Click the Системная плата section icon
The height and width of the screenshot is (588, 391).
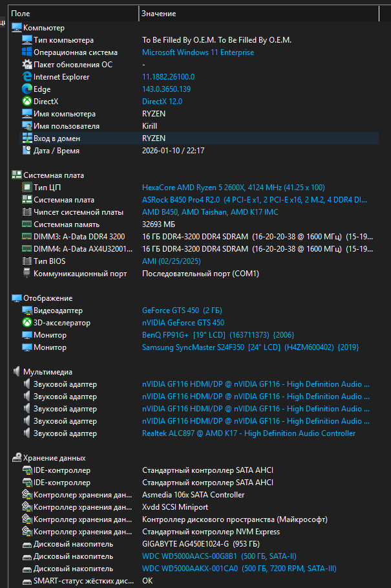(16, 175)
